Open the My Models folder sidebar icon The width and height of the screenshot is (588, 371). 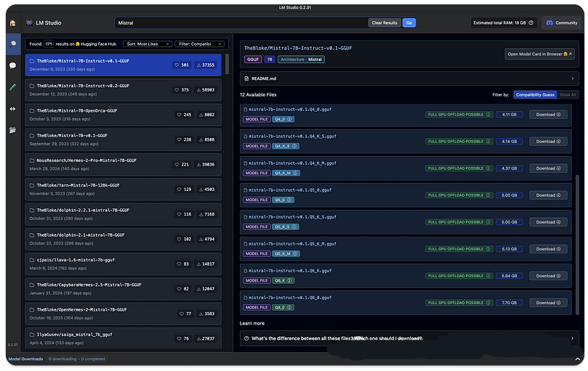tap(13, 130)
